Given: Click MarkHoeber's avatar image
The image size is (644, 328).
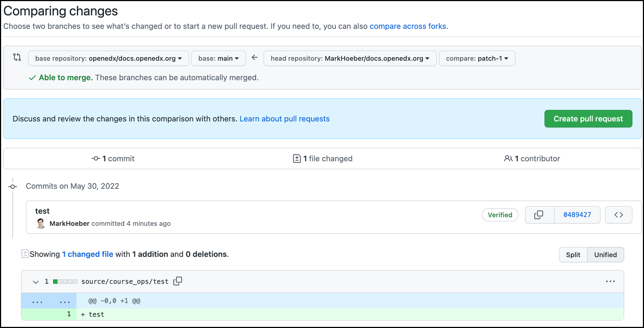Looking at the screenshot, I should (41, 224).
